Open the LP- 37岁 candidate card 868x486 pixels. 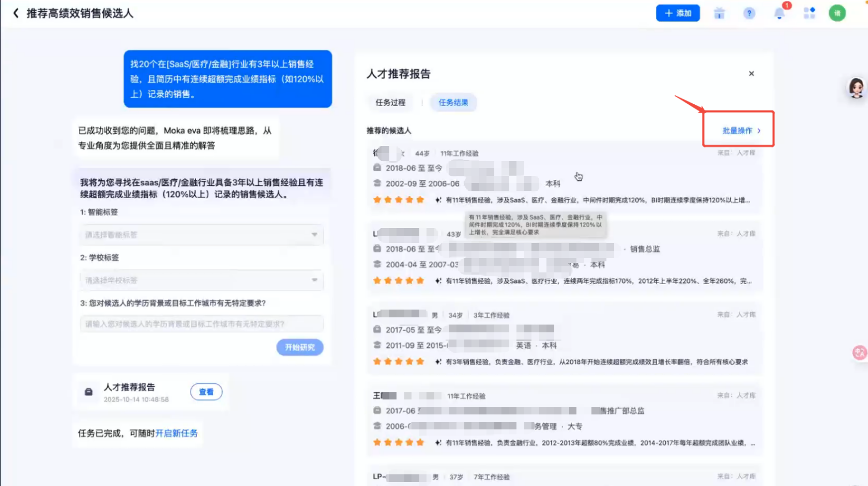pyautogui.click(x=564, y=477)
